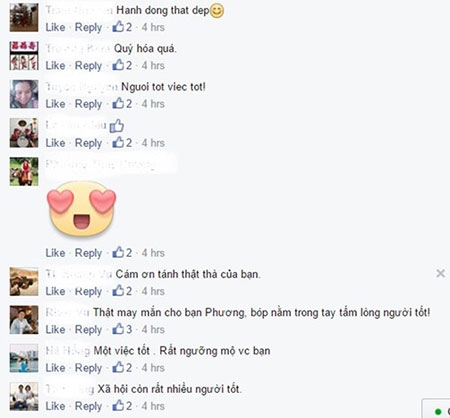Open the chat tab with green online dot
Screen dimensions: 450x418
pyautogui.click(x=437, y=409)
